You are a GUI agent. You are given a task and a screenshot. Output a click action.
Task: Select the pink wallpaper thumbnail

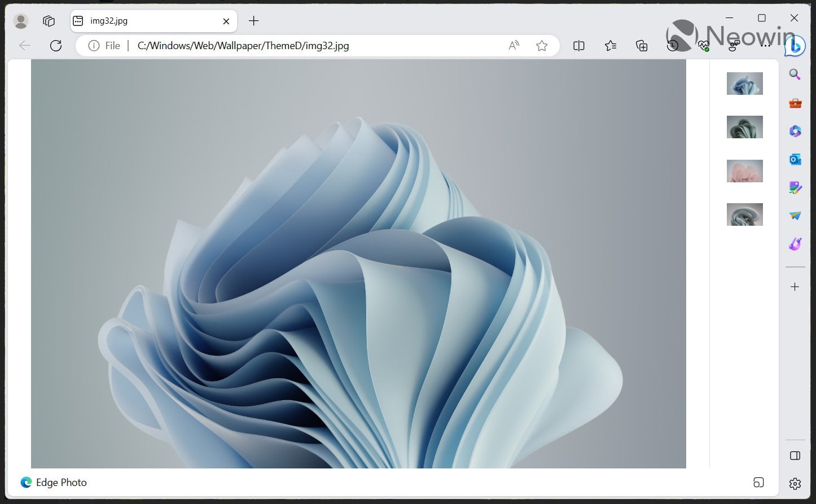744,171
